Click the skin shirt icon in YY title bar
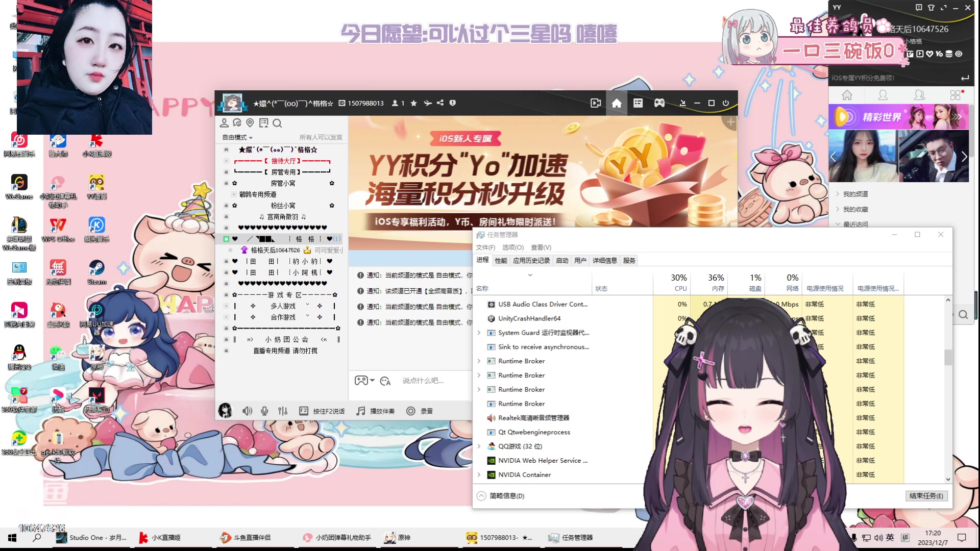Image resolution: width=980 pixels, height=551 pixels. click(931, 8)
